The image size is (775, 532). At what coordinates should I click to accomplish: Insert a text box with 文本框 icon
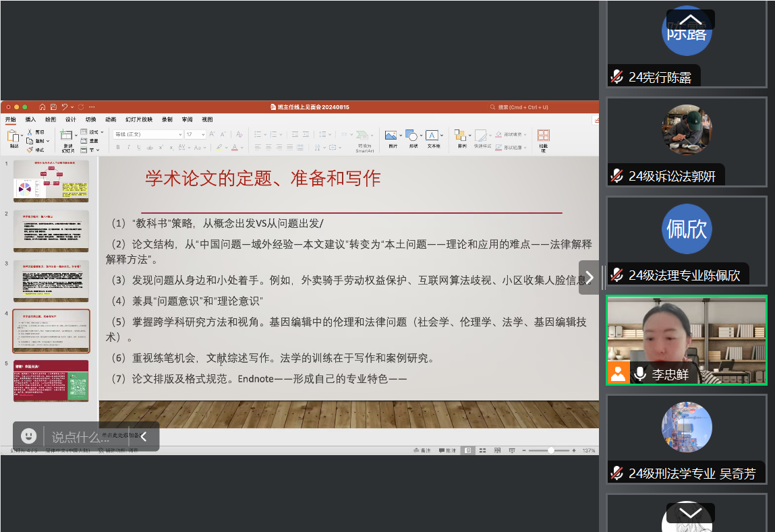(x=433, y=137)
